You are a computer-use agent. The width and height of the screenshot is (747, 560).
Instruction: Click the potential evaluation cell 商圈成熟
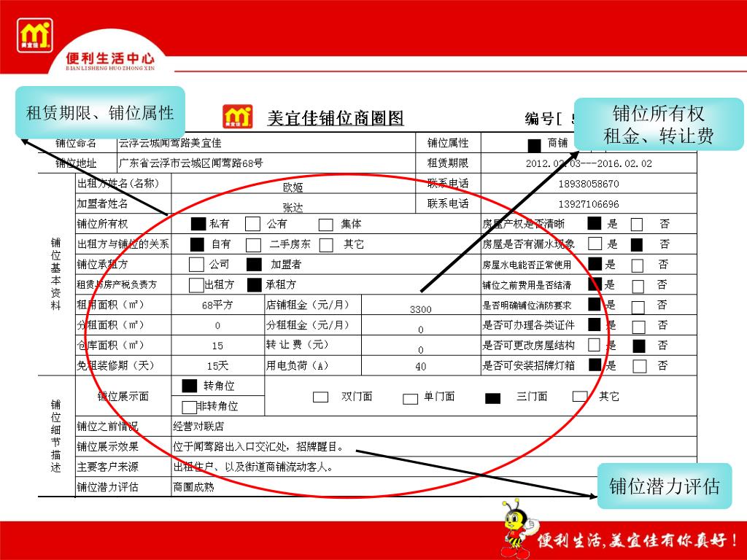pyautogui.click(x=384, y=486)
